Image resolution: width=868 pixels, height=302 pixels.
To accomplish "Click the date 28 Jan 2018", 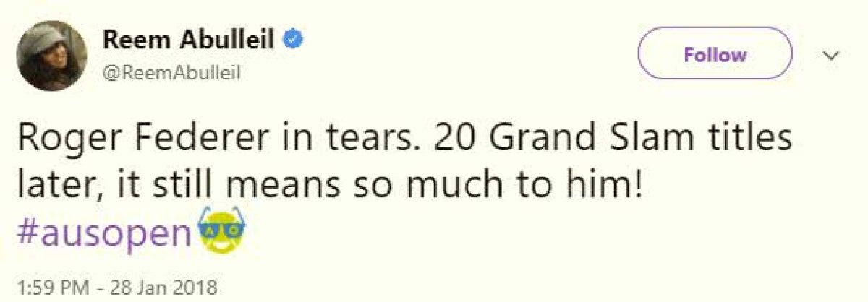I will click(163, 287).
